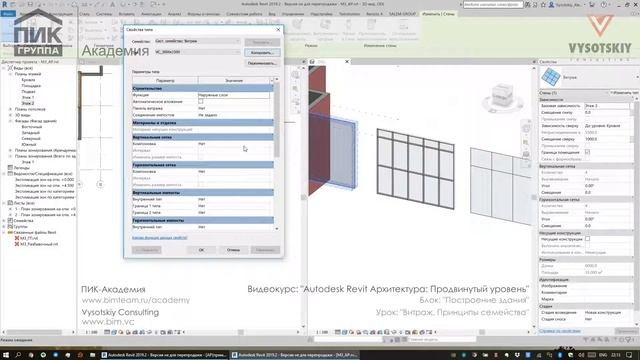640x360 pixels.
Task: Click Отмена in the type properties dialog
Action: [x=233, y=250]
